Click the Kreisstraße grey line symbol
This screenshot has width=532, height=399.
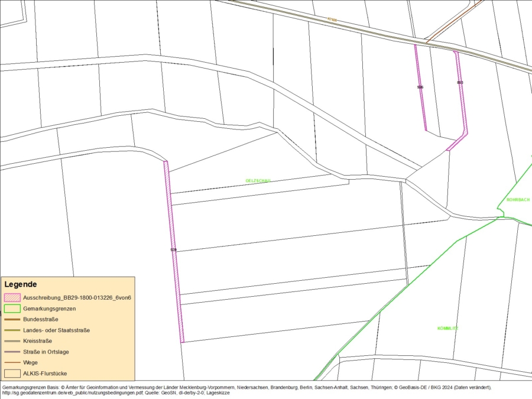pos(12,341)
